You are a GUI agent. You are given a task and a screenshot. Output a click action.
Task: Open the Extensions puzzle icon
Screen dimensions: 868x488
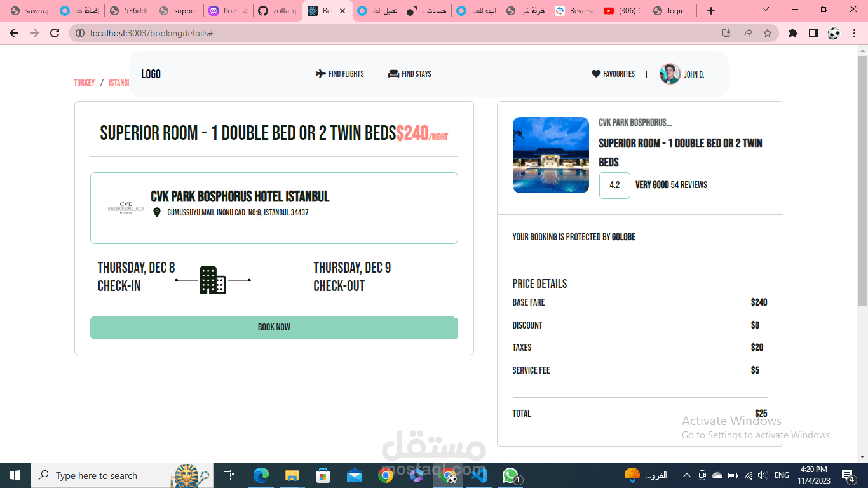click(792, 33)
